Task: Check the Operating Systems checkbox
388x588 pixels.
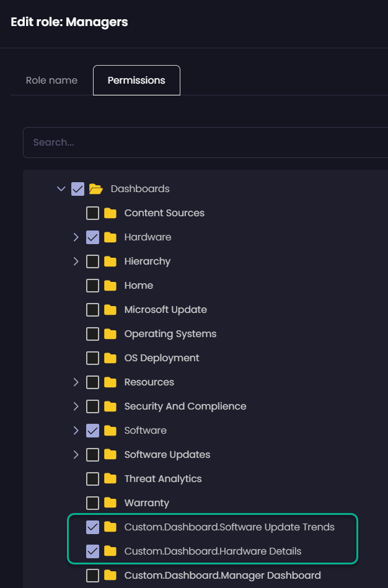Action: 92,334
